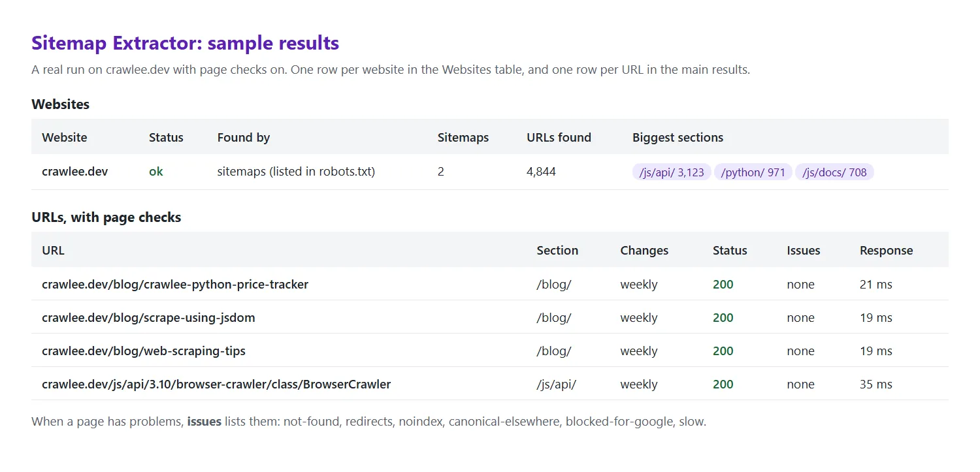The image size is (980, 472).
Task: Click the "200" status in BrowserCrawler row
Action: [723, 385]
